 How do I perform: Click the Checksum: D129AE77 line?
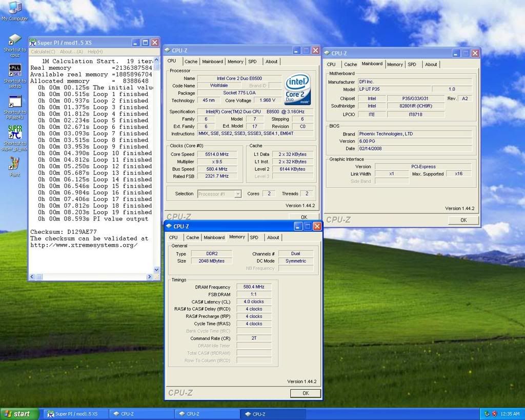[64, 232]
